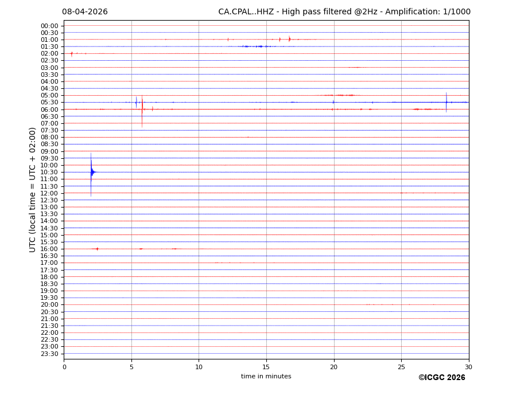Screen dimensions: 532x399
Task: Click the 'time in minutes' axis label
Action: pyautogui.click(x=266, y=377)
